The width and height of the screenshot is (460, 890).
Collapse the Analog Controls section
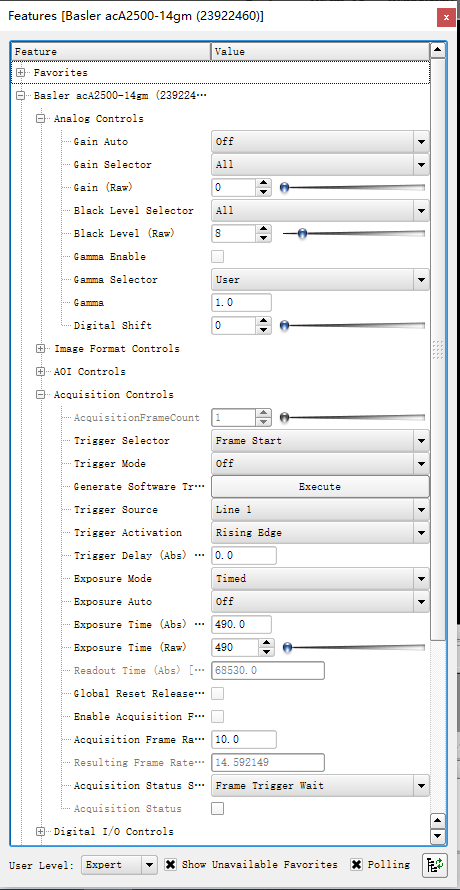click(x=40, y=119)
